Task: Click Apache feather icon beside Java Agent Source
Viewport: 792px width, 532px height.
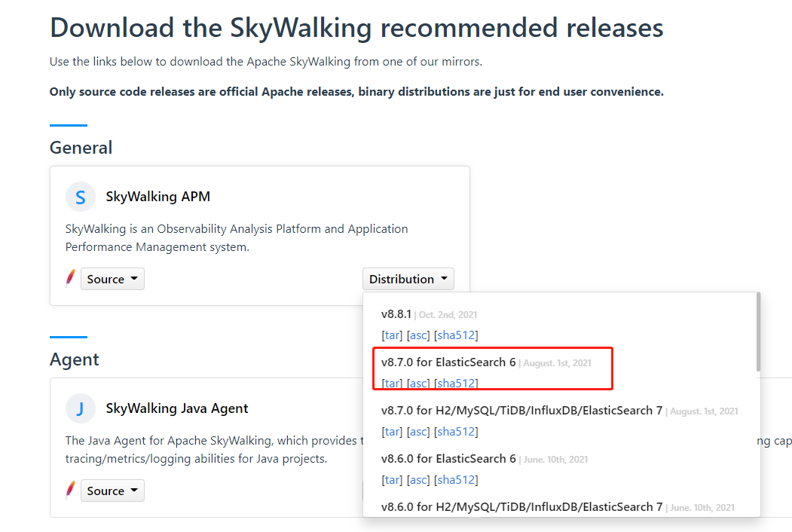Action: (70, 491)
